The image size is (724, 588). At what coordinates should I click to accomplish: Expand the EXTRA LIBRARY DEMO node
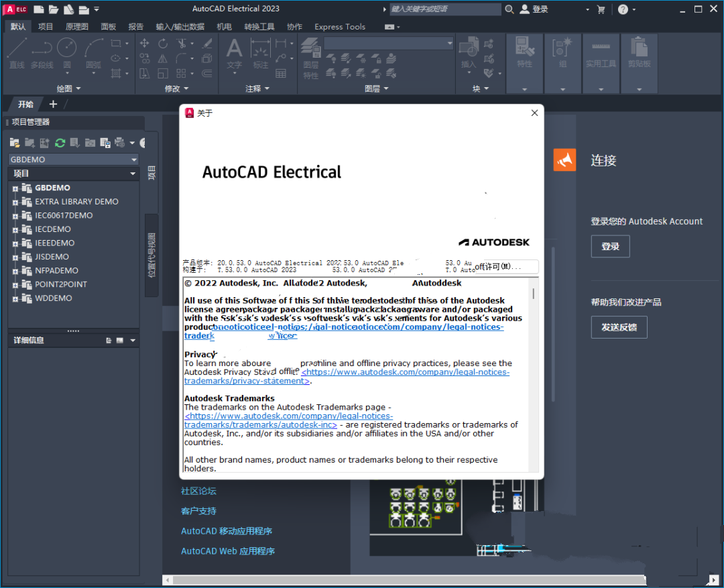15,202
